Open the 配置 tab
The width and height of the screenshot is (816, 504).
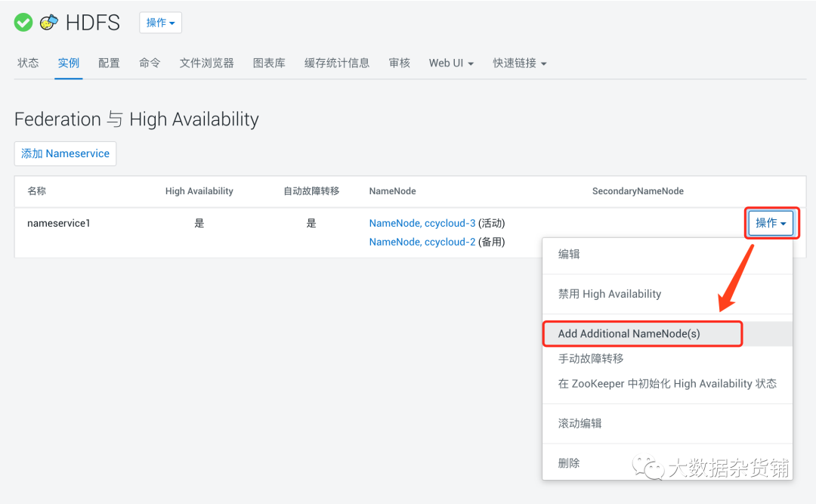110,63
